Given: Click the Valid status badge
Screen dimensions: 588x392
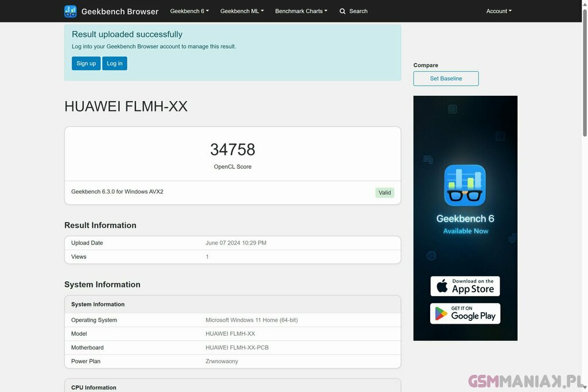Looking at the screenshot, I should [x=384, y=193].
